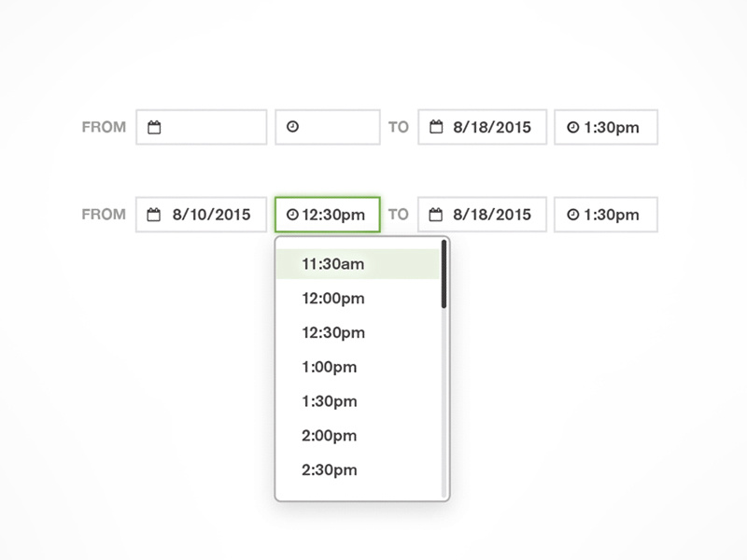Click clock icon in bottom row 1:30pm field

point(572,215)
